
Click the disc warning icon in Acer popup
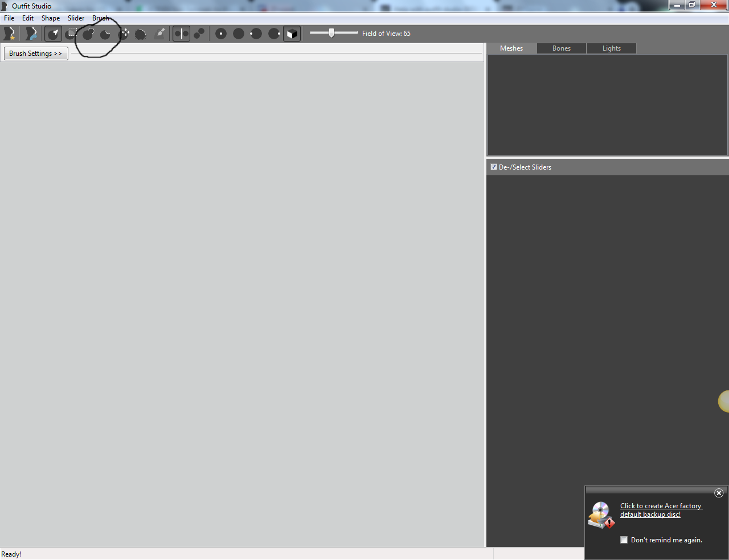tap(601, 515)
